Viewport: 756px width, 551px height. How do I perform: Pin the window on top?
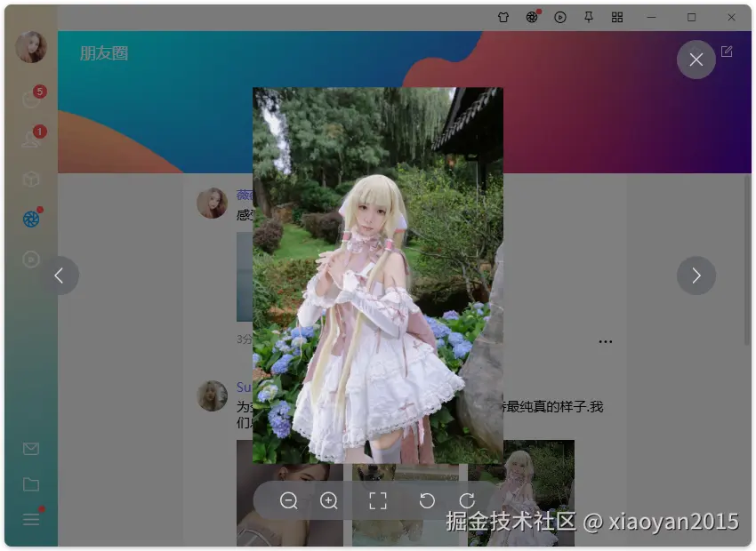coord(588,18)
